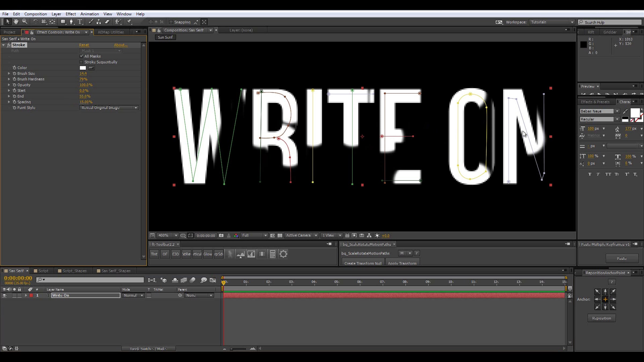Enable the Snapping checkbox
Image resolution: width=644 pixels, height=362 pixels.
(x=171, y=22)
